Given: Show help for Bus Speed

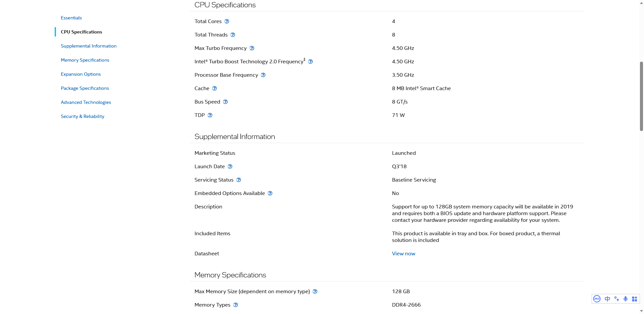Looking at the screenshot, I should tap(225, 102).
